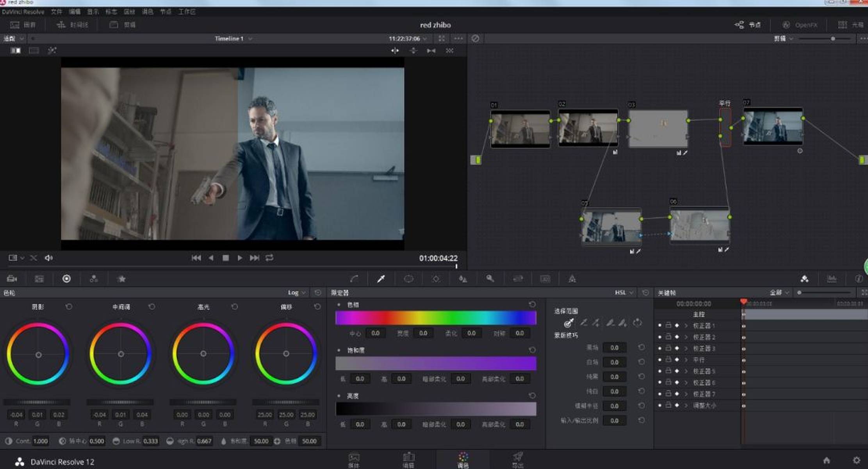
Task: Open the RGB Mixer palette
Action: [94, 279]
